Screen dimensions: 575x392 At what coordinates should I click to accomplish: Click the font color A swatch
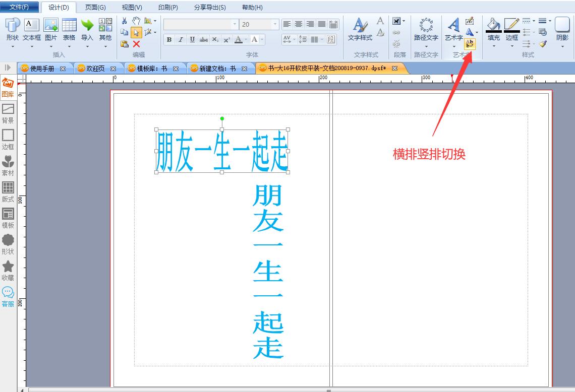[x=239, y=40]
